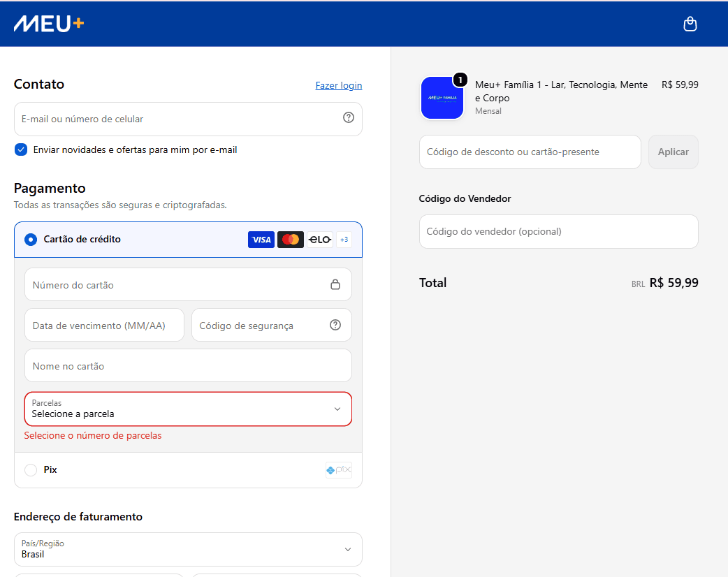Click the Aplicar discount button

click(x=674, y=152)
